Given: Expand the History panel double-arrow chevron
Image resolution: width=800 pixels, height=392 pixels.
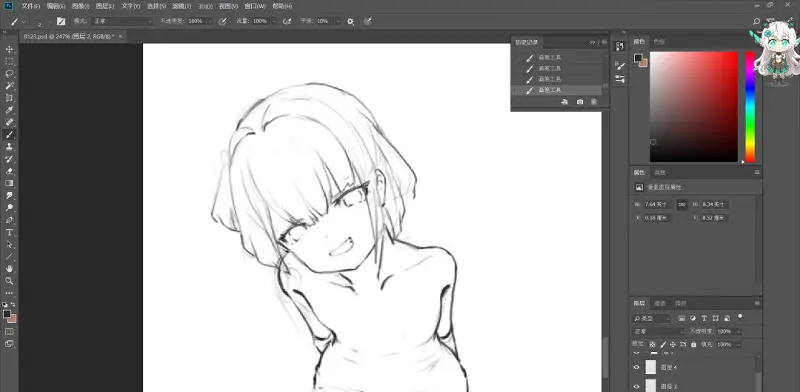Looking at the screenshot, I should point(592,42).
